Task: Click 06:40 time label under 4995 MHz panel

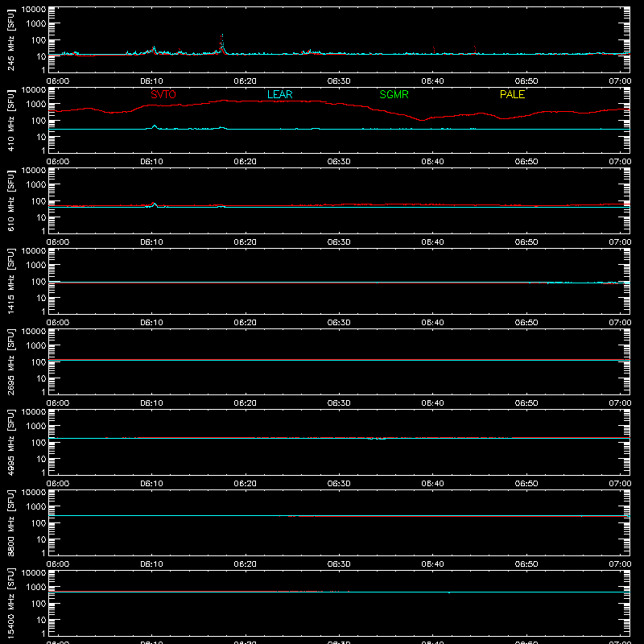Action: [432, 484]
